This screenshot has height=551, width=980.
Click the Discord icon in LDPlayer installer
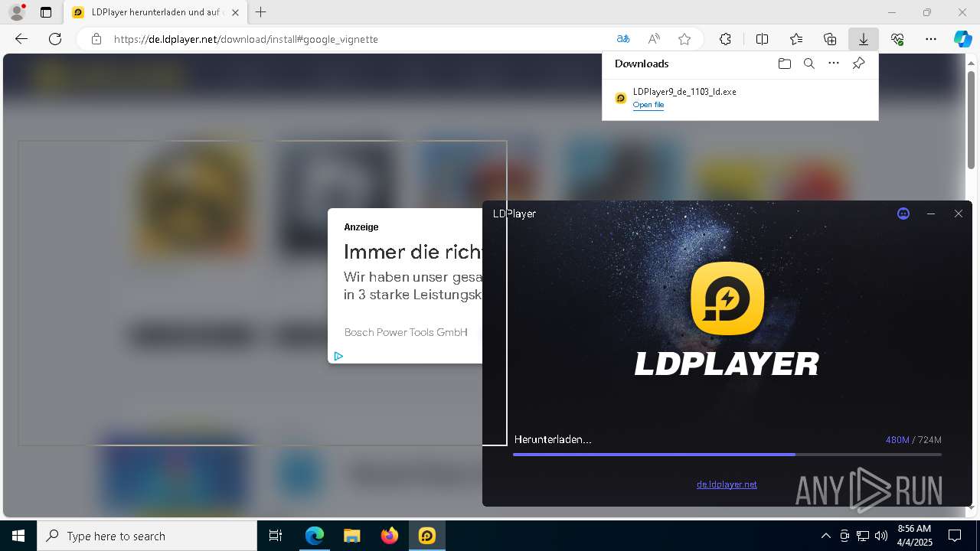click(x=903, y=214)
